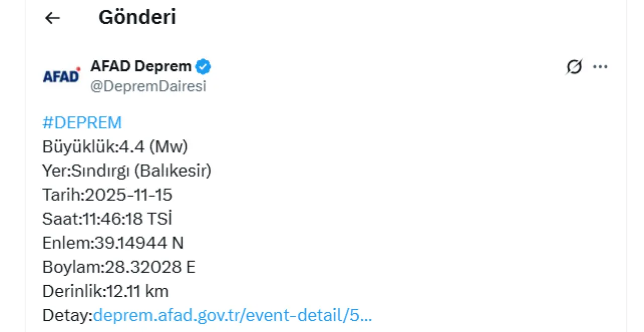The width and height of the screenshot is (644, 332).
Task: Click the Detay label text
Action: (x=66, y=315)
